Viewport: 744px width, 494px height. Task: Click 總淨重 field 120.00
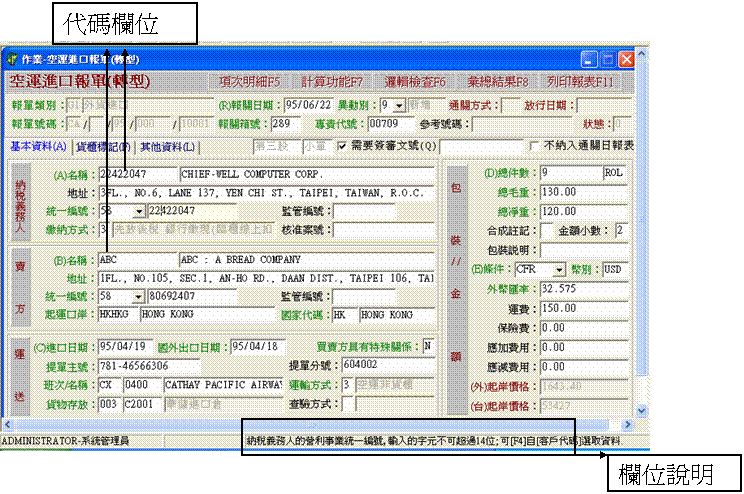[x=584, y=212]
